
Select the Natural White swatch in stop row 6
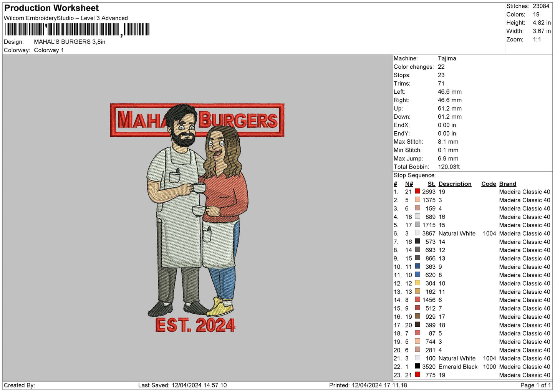417,233
